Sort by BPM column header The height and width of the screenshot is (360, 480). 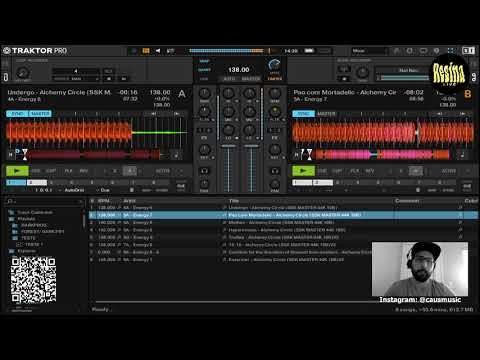pos(104,201)
